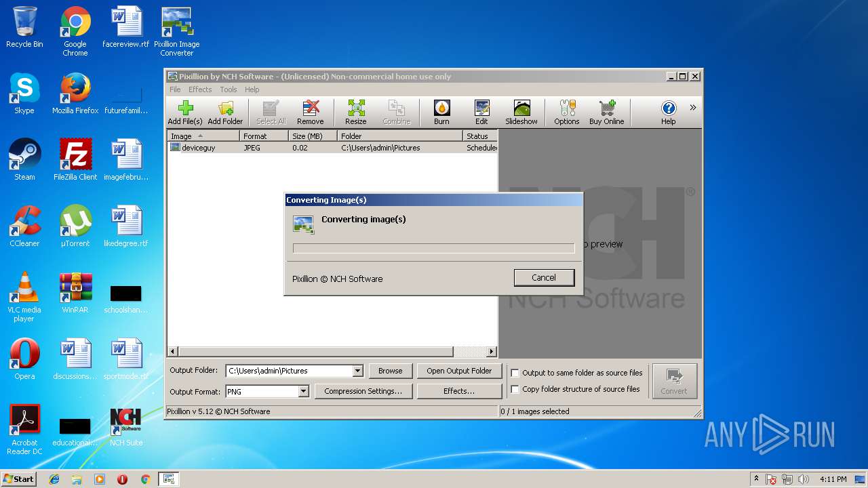
Task: Expand the toolbar overflow chevron
Action: (x=693, y=107)
